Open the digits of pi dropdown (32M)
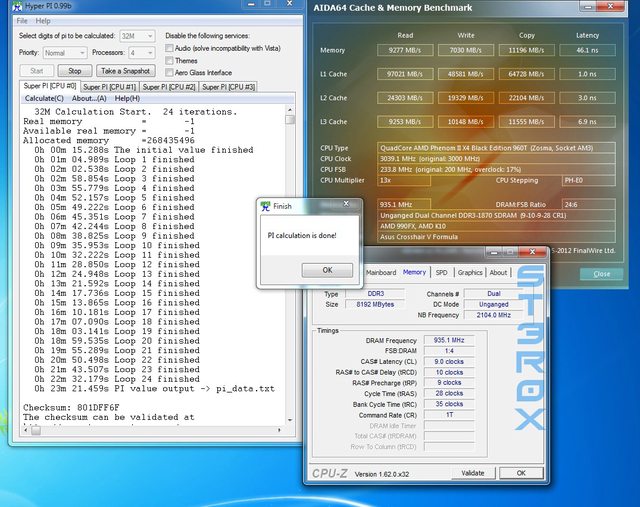Viewport: 640px width, 507px height. [137, 36]
